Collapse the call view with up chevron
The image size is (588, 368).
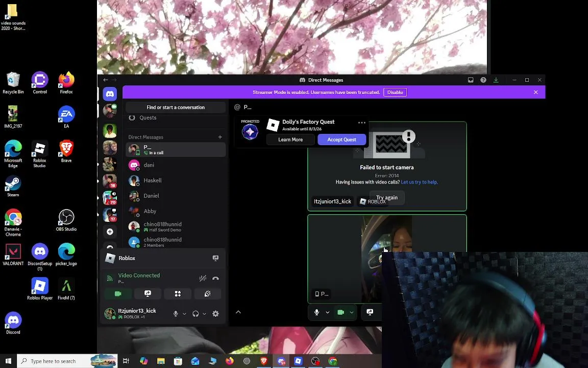pos(238,312)
